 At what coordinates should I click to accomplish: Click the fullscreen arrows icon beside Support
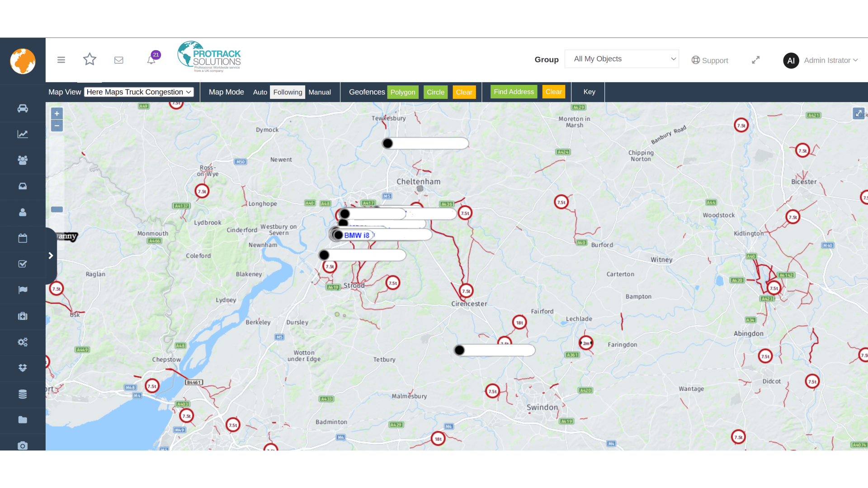coord(756,60)
